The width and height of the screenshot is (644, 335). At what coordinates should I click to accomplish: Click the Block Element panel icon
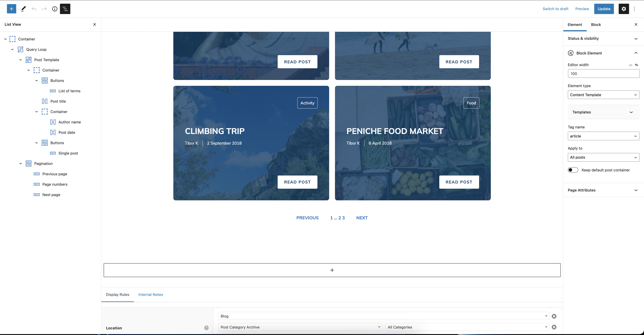[571, 53]
